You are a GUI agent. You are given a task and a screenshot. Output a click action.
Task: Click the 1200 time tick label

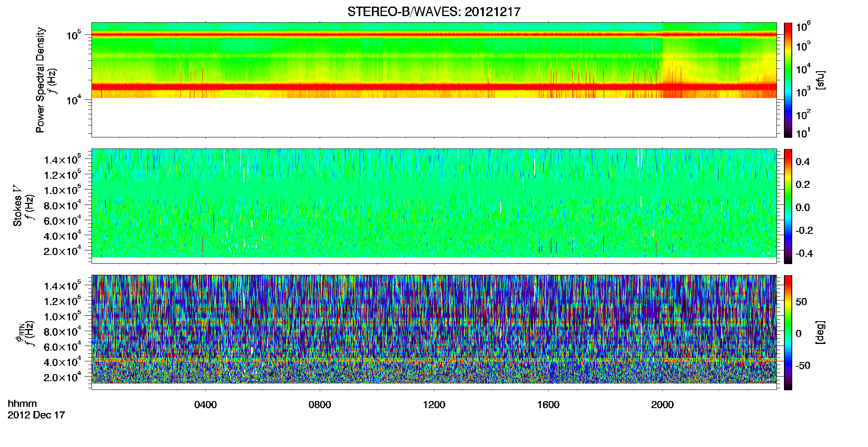[434, 404]
